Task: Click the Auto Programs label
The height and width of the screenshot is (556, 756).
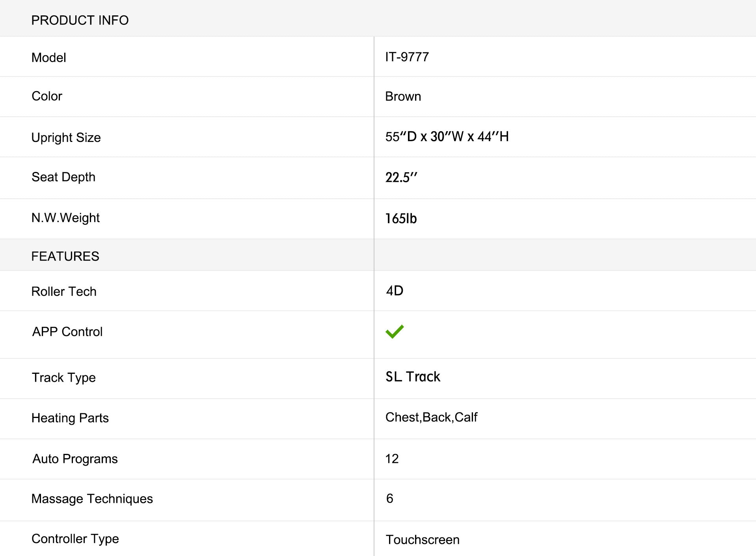Action: (x=75, y=459)
